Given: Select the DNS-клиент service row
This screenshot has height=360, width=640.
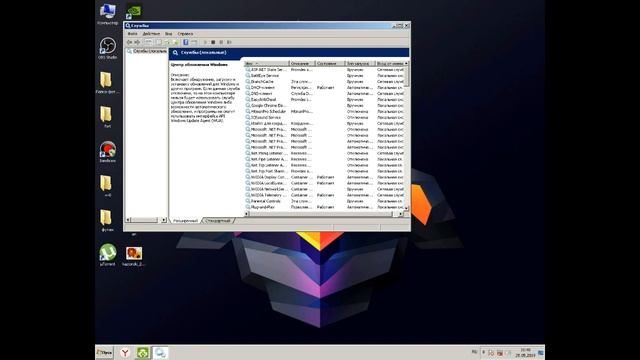Looking at the screenshot, I should [324, 93].
